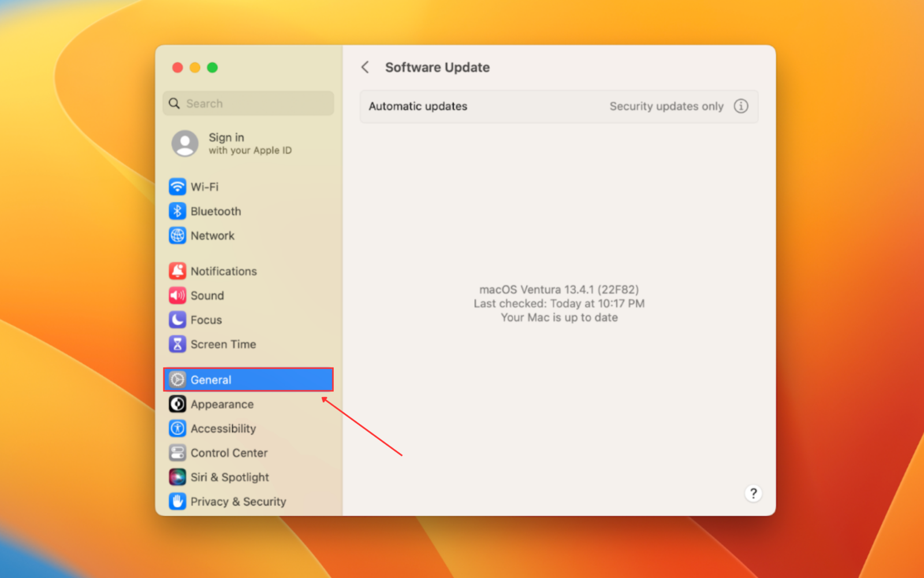Screen dimensions: 924x578
Task: Click the Focus crescent moon icon
Action: pyautogui.click(x=177, y=320)
